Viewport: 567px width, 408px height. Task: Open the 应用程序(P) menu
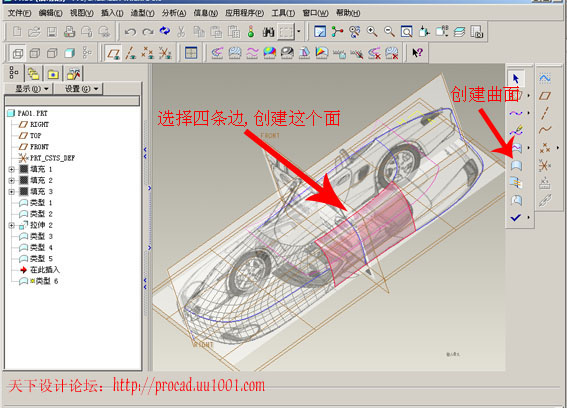[244, 13]
